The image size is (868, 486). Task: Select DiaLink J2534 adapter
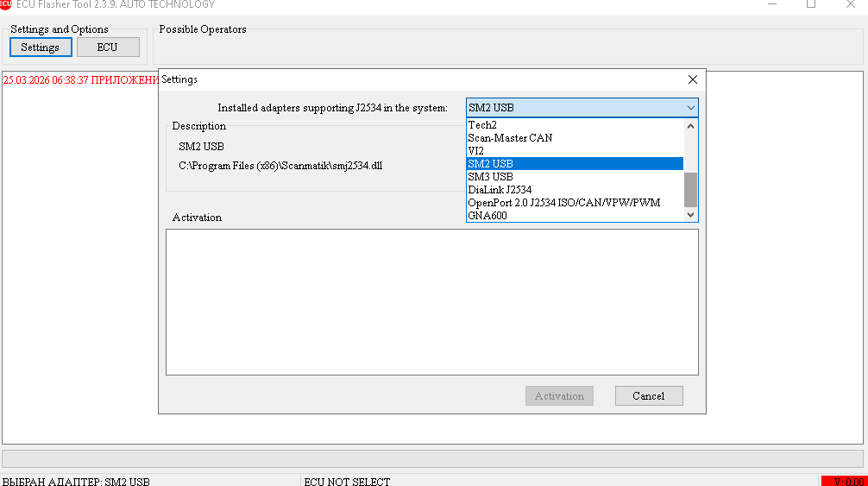[x=500, y=190]
